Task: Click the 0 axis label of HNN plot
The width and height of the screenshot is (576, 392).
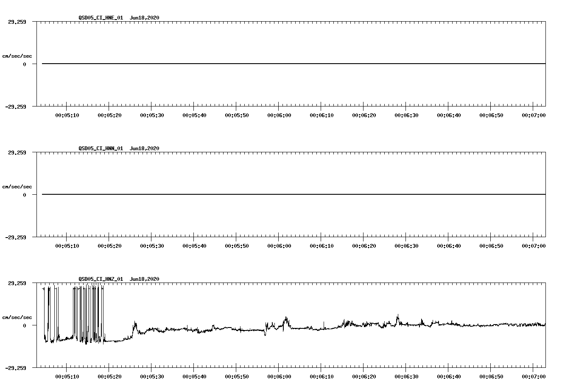Action: tap(25, 195)
